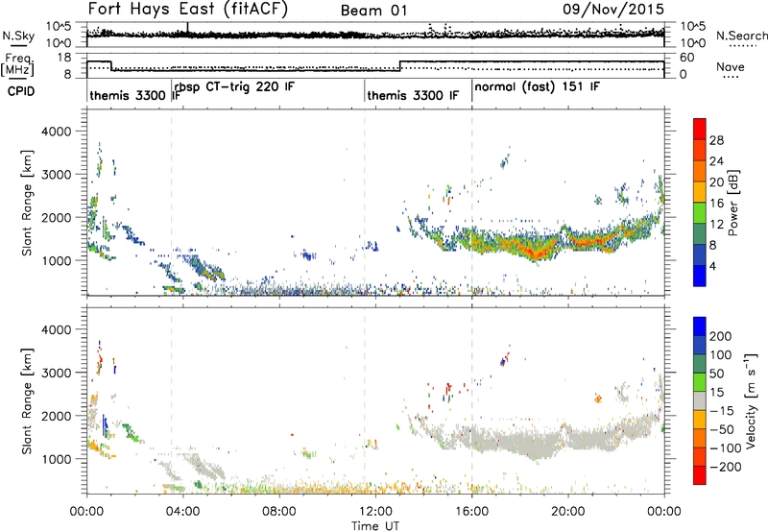Click the power colorbar value '16'
This screenshot has width=768, height=532.
point(716,204)
